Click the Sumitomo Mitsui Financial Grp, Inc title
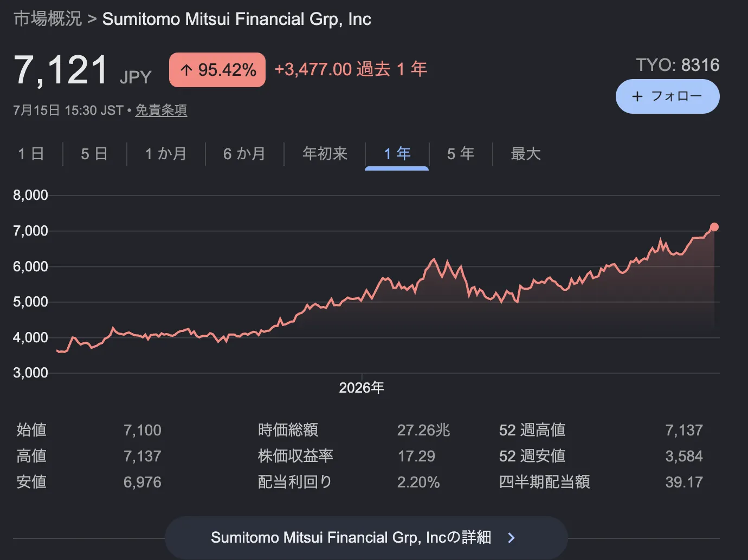Screen dimensions: 748x560 click(x=237, y=19)
